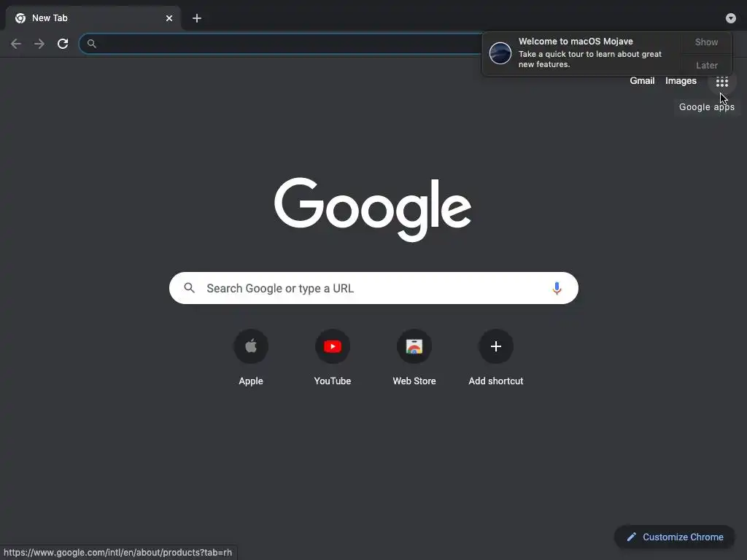Click the Google logo
Image resolution: width=747 pixels, height=560 pixels.
(x=373, y=209)
